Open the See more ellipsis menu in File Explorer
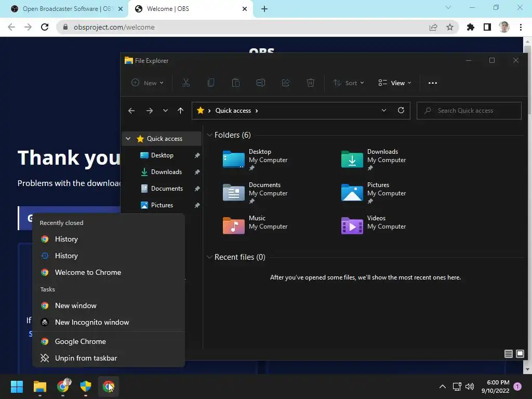 pyautogui.click(x=433, y=83)
